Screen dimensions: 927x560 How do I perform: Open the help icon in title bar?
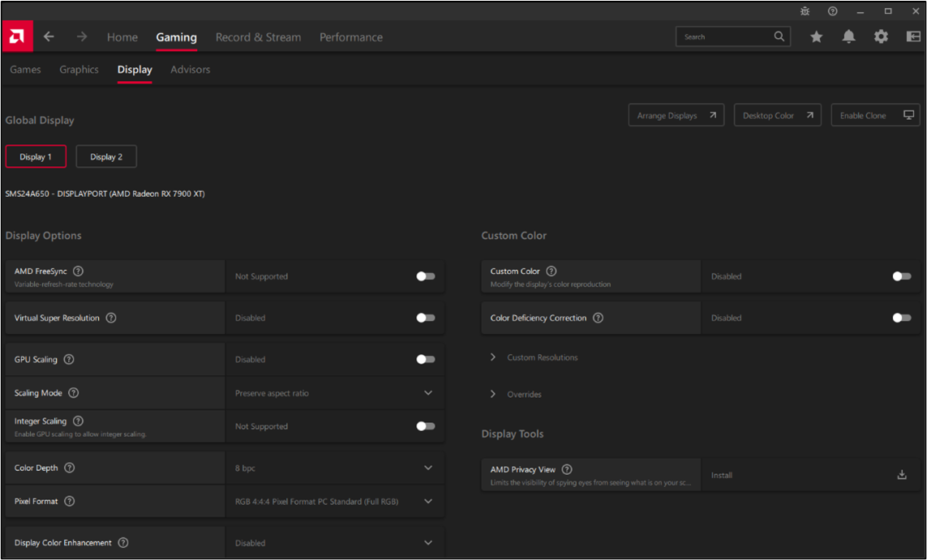(832, 11)
